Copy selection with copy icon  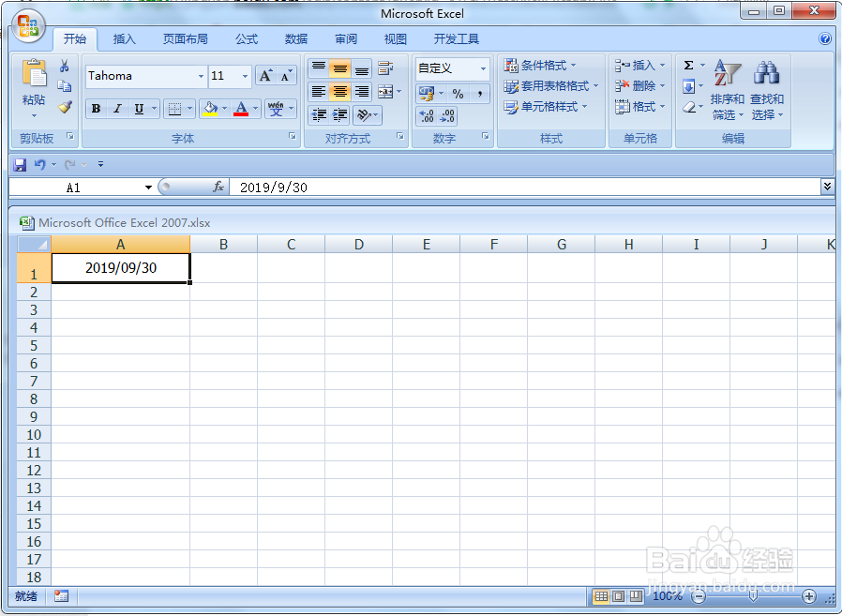65,86
